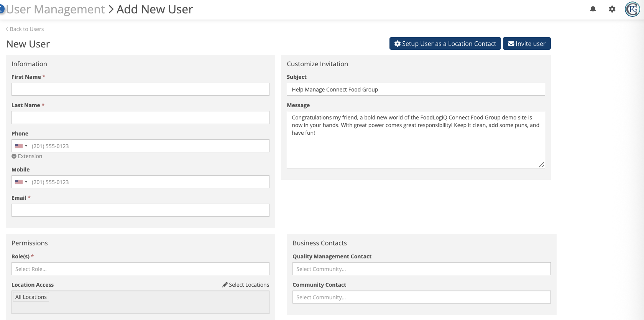Image resolution: width=644 pixels, height=320 pixels.
Task: Open the notifications bell icon
Action: point(593,9)
